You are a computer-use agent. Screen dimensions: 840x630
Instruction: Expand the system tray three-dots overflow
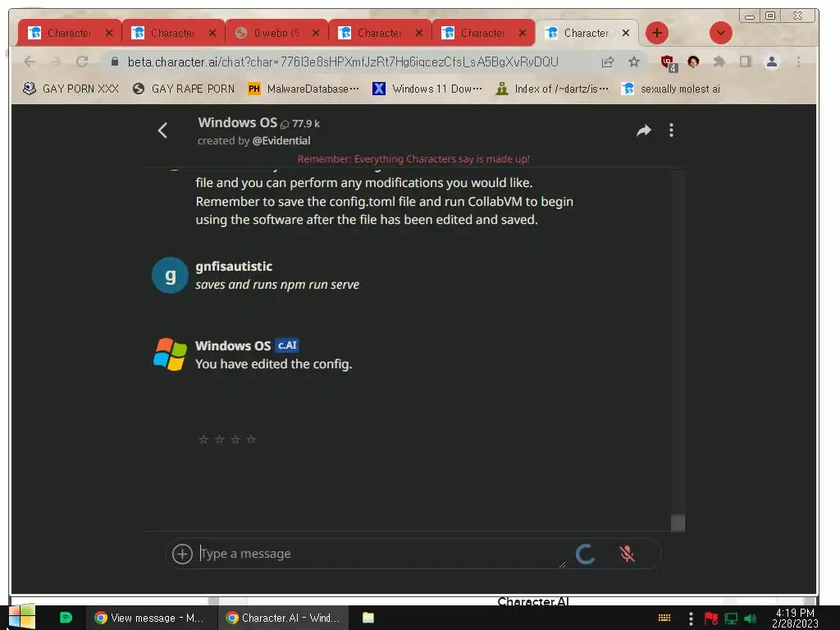pyautogui.click(x=691, y=619)
